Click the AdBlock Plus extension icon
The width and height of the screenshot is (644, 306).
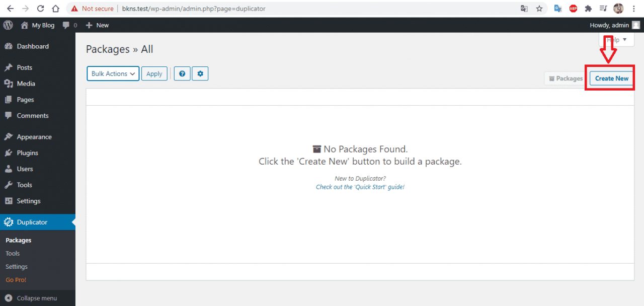tap(573, 9)
